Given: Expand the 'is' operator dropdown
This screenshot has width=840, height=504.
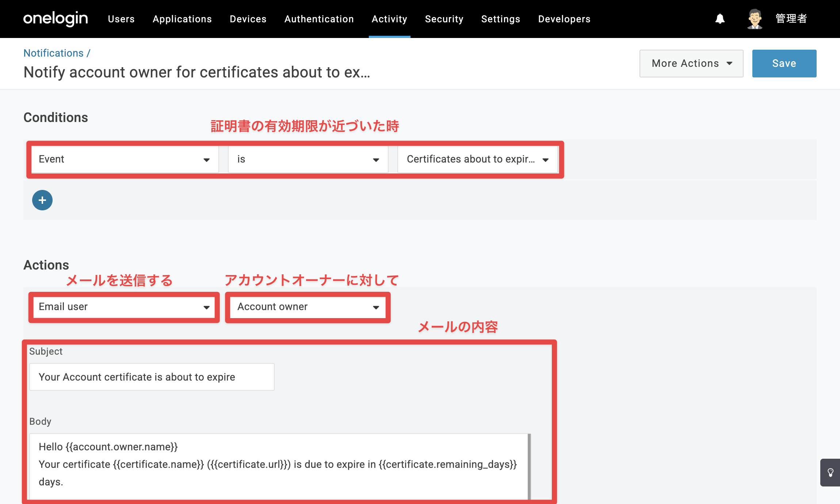Looking at the screenshot, I should pos(308,159).
